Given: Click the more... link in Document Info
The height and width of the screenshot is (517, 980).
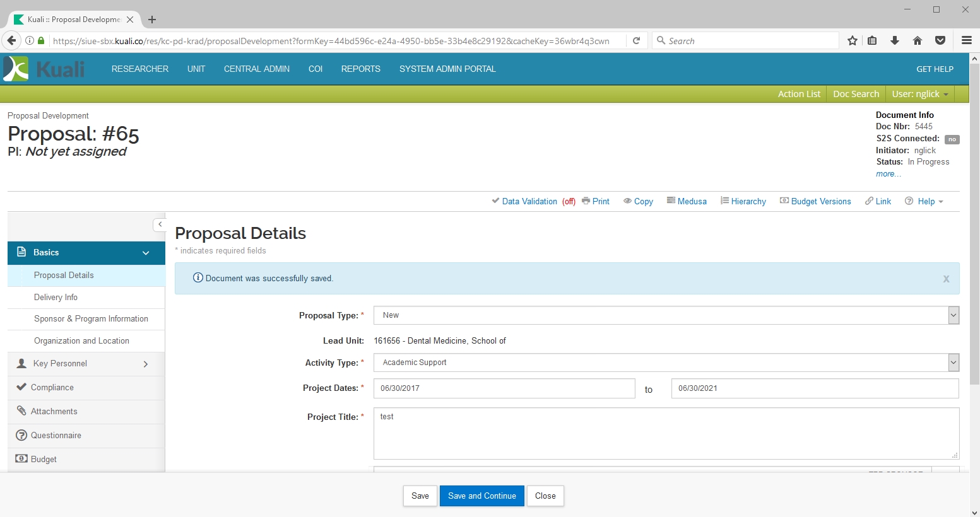Looking at the screenshot, I should point(888,174).
